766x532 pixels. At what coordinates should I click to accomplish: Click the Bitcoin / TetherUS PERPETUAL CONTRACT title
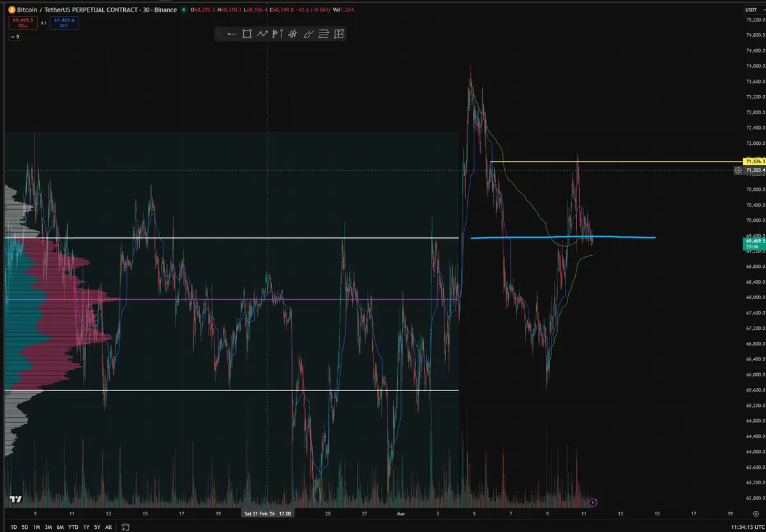(77, 10)
